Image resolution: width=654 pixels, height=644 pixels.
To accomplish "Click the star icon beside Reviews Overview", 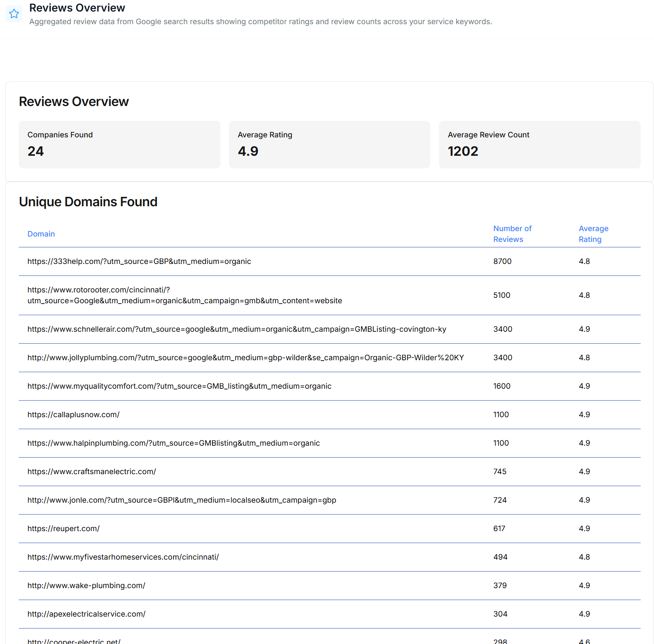I will (14, 14).
